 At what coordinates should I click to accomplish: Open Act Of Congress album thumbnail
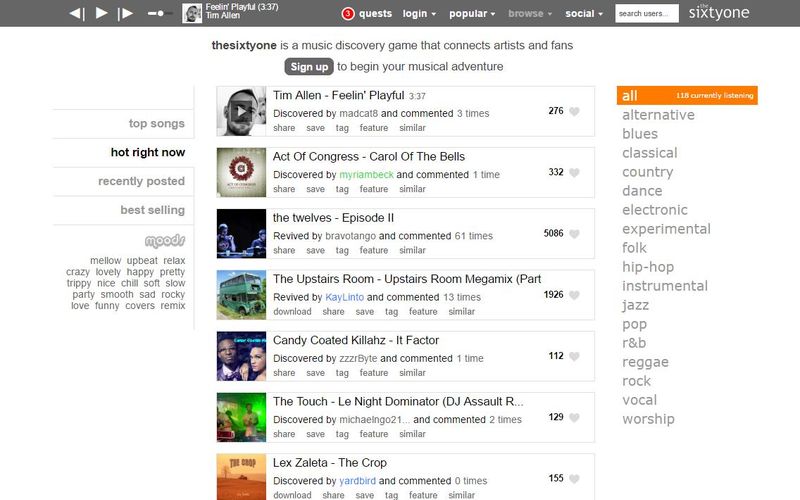pyautogui.click(x=241, y=172)
